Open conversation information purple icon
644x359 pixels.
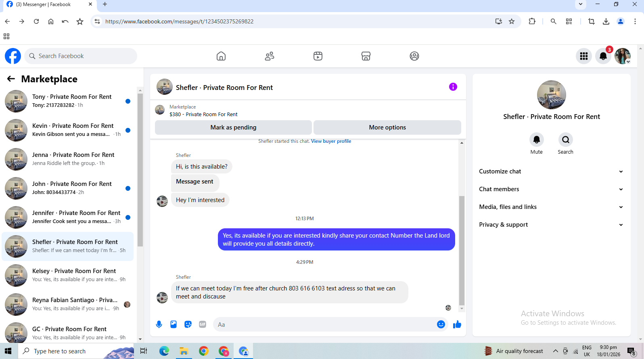pos(453,87)
